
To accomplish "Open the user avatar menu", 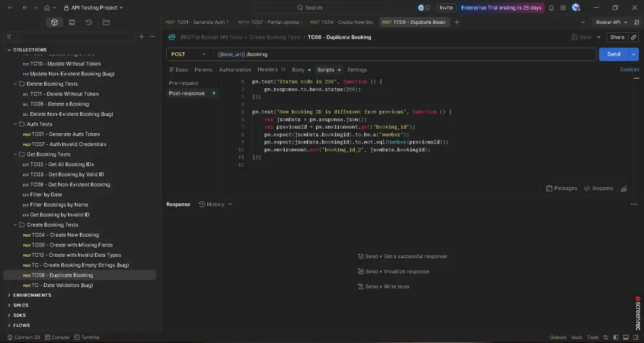I will tap(576, 7).
